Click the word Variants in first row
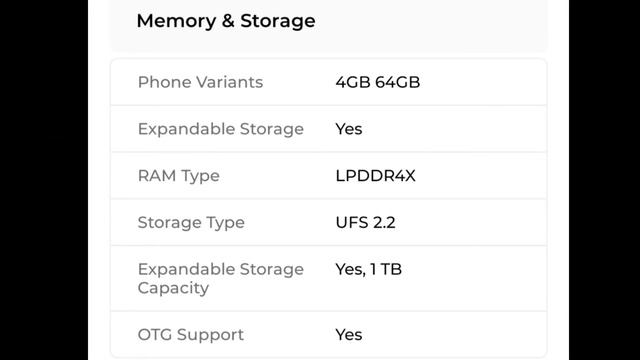640x360 pixels. [229, 82]
